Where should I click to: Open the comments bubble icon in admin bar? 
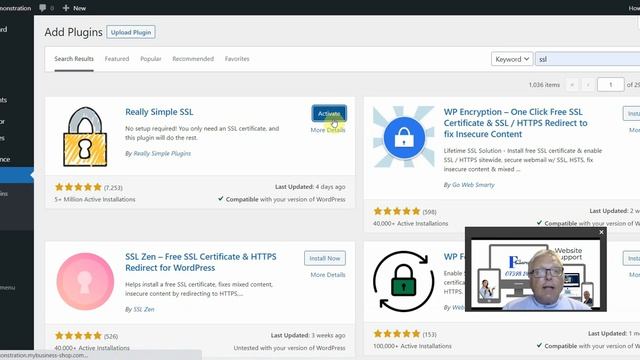43,8
